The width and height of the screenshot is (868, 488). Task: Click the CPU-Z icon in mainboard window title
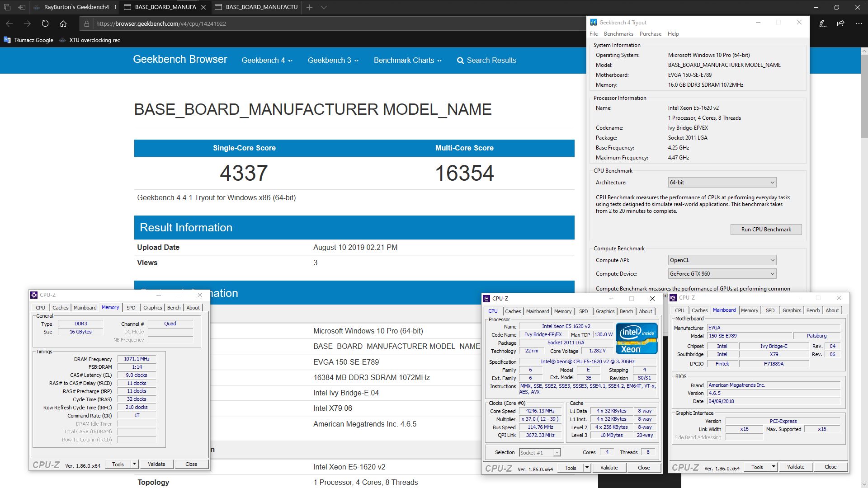(x=673, y=297)
